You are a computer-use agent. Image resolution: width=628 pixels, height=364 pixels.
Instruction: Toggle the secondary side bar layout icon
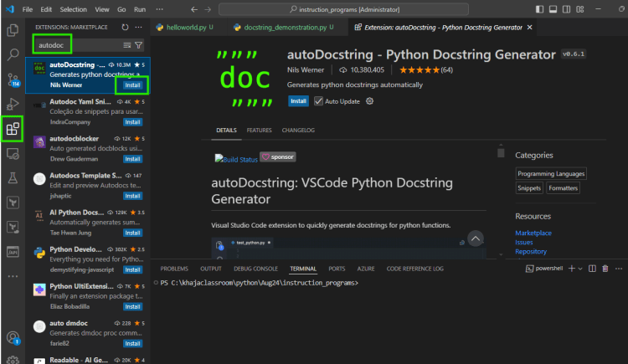(x=566, y=9)
